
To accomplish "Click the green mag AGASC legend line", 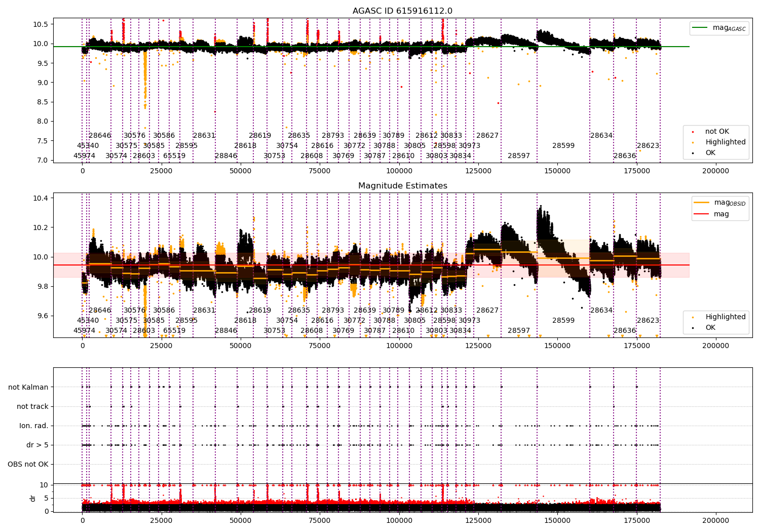I will click(x=700, y=28).
